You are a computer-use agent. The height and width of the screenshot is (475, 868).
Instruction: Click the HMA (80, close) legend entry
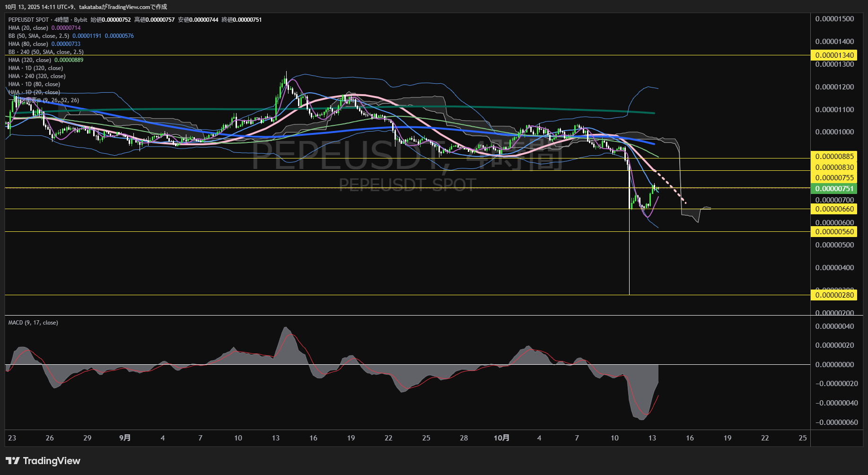coord(28,44)
